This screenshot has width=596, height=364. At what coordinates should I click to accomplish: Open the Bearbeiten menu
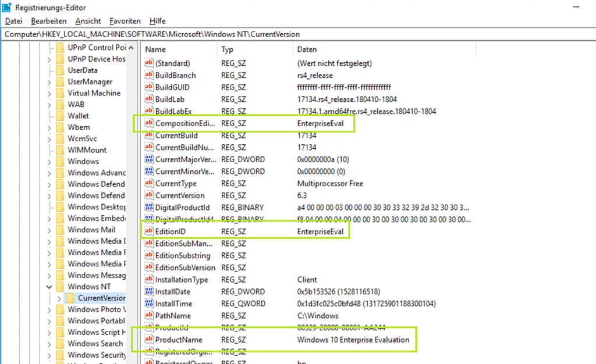point(49,21)
